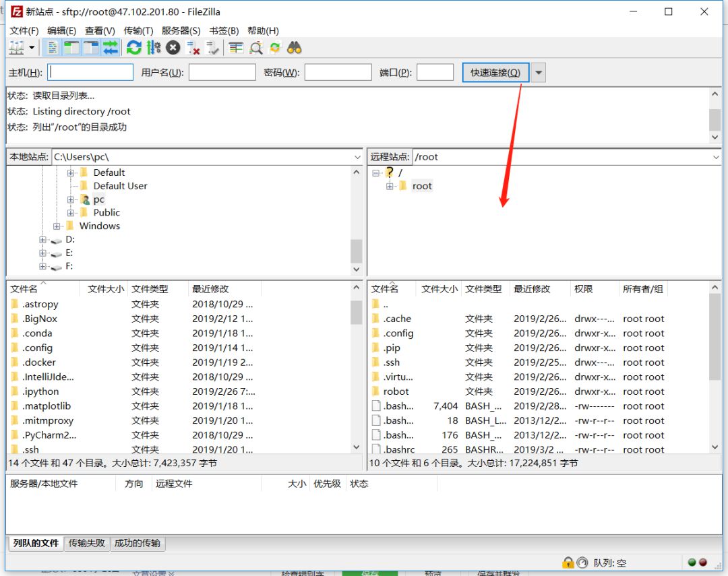Open Site Manager dropdown arrow
Viewport: 728px width, 576px height.
(x=32, y=47)
